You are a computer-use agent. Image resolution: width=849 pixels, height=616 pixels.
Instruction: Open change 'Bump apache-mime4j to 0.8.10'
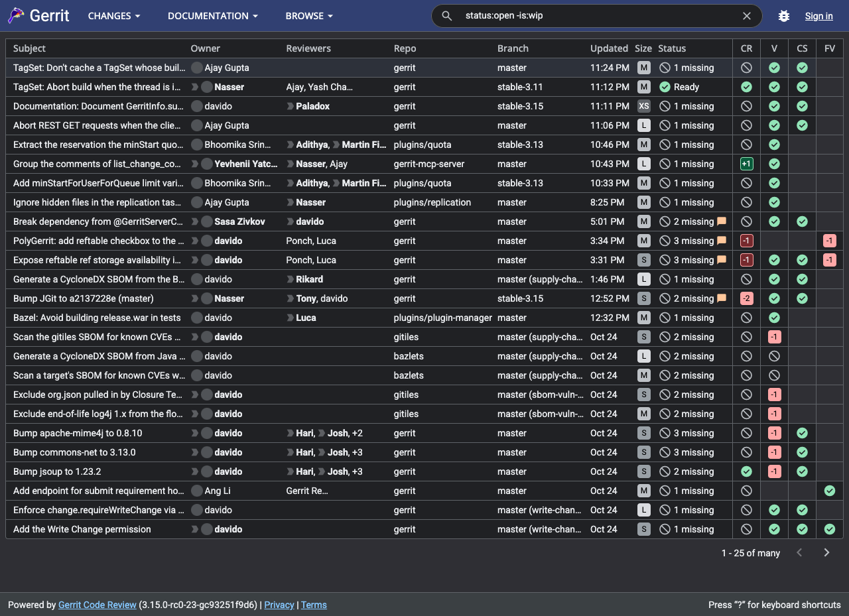tap(78, 433)
